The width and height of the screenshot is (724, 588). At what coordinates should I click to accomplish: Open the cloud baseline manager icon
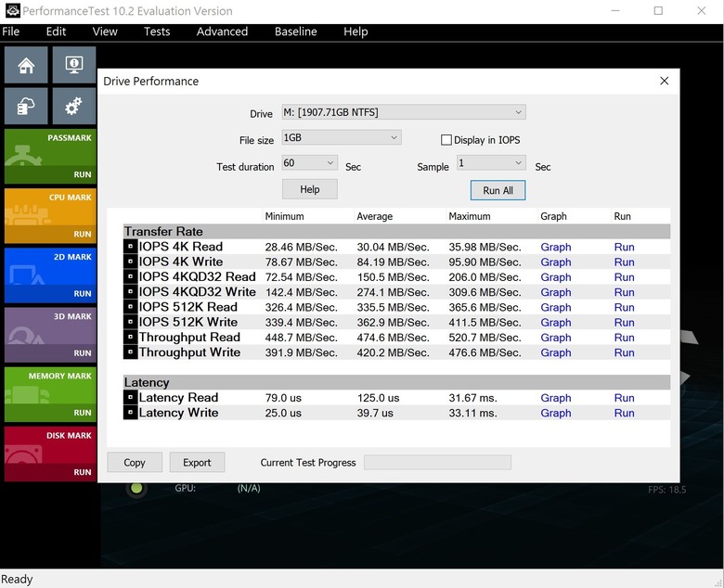pyautogui.click(x=26, y=106)
